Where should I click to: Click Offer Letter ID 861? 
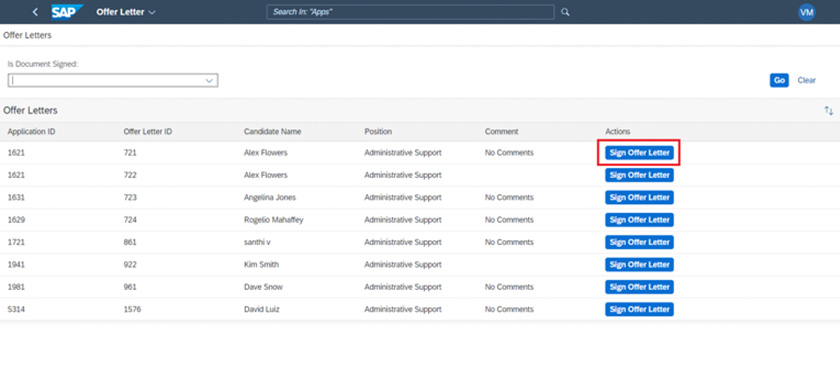coord(130,242)
